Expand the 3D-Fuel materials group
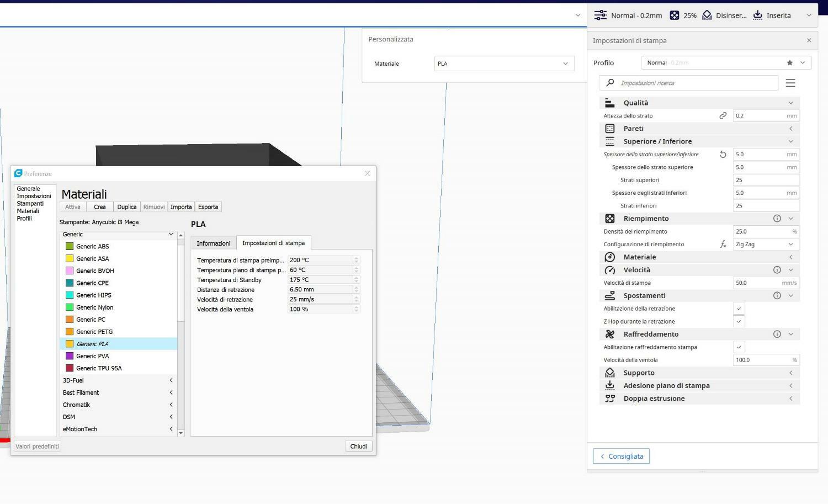828x504 pixels. pos(118,380)
